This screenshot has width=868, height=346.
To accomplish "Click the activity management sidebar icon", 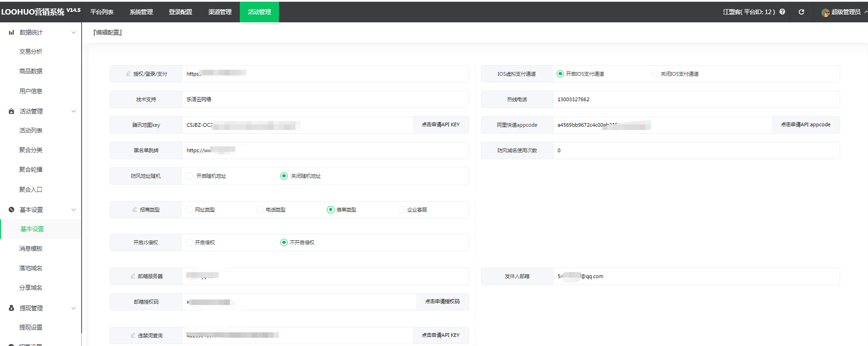I will [x=11, y=111].
